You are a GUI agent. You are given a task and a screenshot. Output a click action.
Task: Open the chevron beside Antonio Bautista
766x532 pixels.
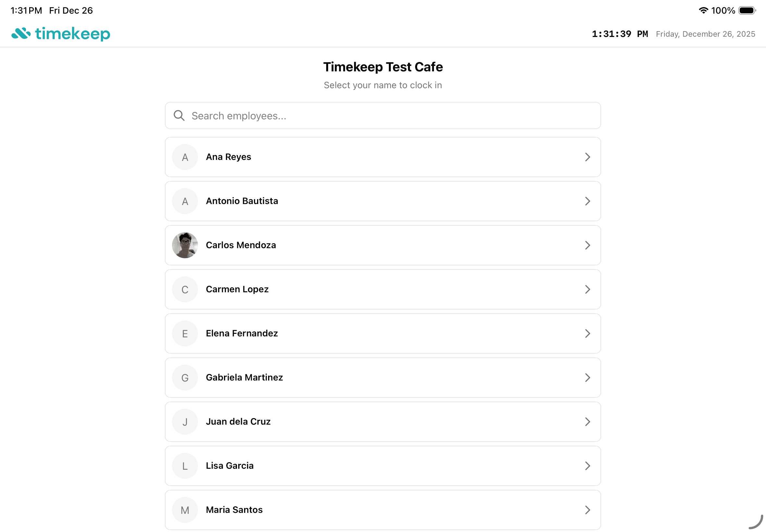tap(587, 201)
